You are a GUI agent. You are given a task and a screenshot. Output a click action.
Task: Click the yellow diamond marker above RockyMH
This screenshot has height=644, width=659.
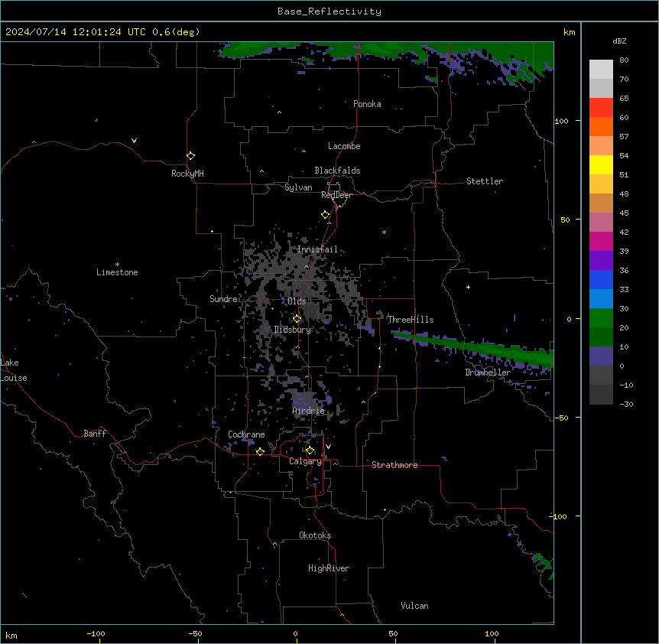(190, 156)
